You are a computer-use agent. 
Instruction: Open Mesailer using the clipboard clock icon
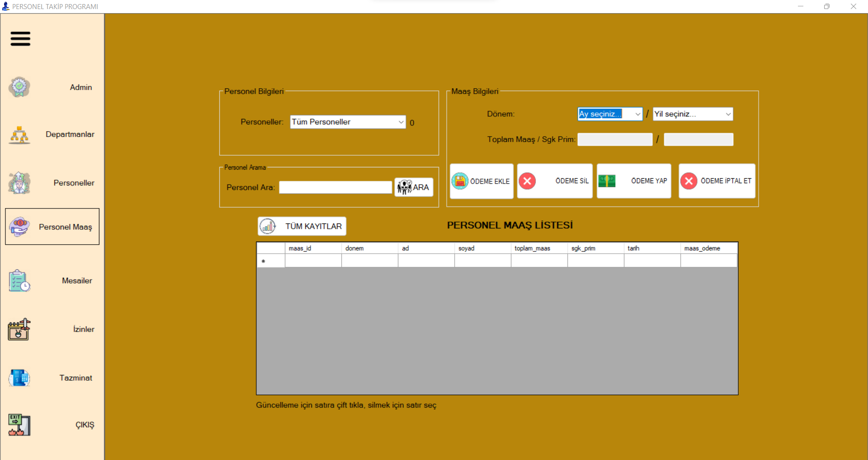(19, 280)
